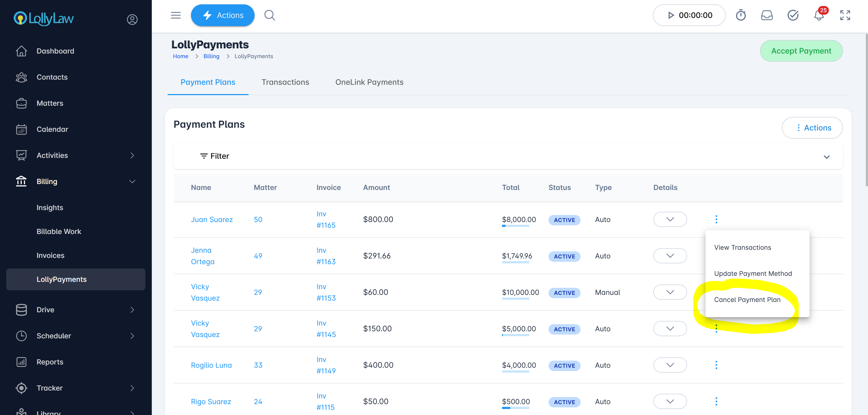Toggle fullscreen expand icon

click(x=845, y=15)
